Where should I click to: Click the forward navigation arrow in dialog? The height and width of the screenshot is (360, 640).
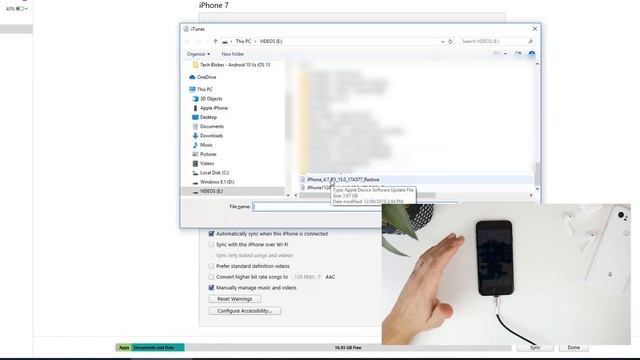point(199,41)
